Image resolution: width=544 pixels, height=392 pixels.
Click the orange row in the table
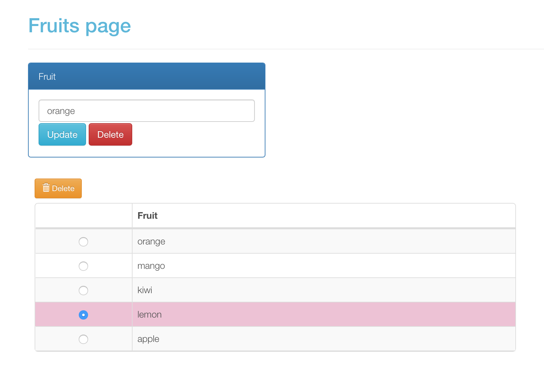click(231, 241)
